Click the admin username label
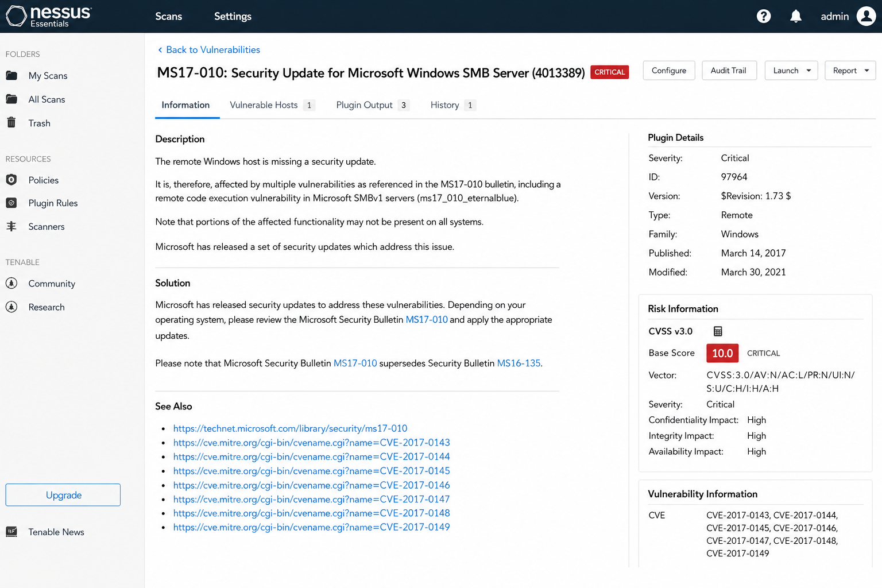 point(834,16)
